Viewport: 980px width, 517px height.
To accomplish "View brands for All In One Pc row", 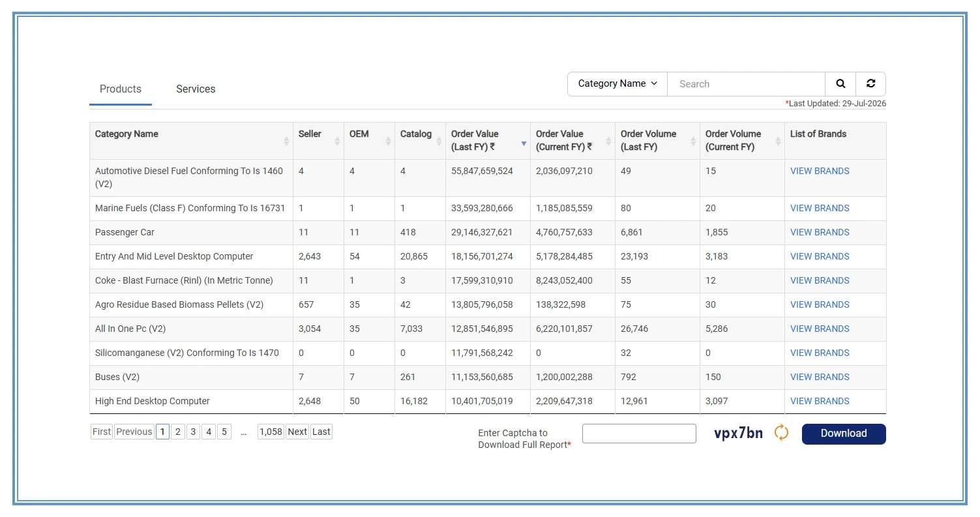I will (x=820, y=329).
